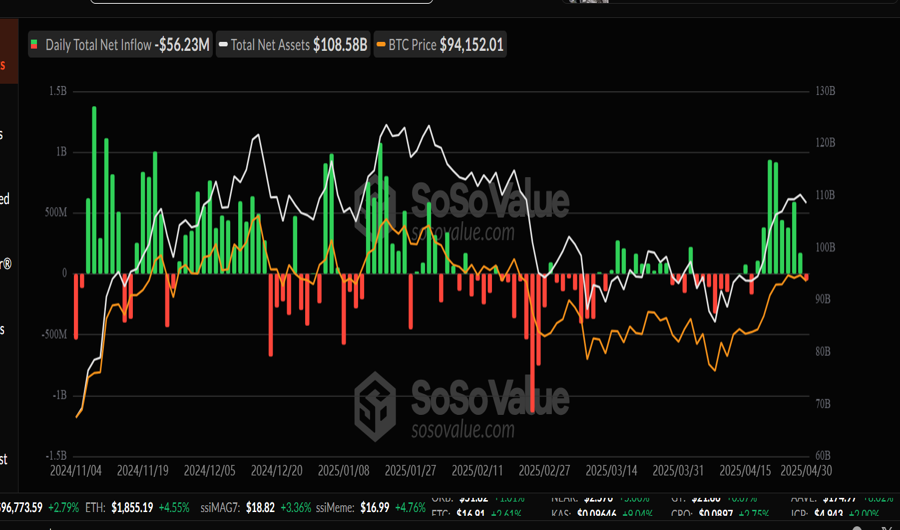The height and width of the screenshot is (530, 900).
Task: Click the 2025/02/11 date label
Action: point(477,471)
